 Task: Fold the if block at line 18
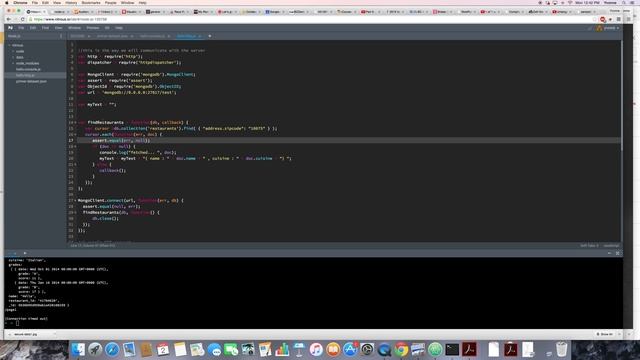[75, 146]
